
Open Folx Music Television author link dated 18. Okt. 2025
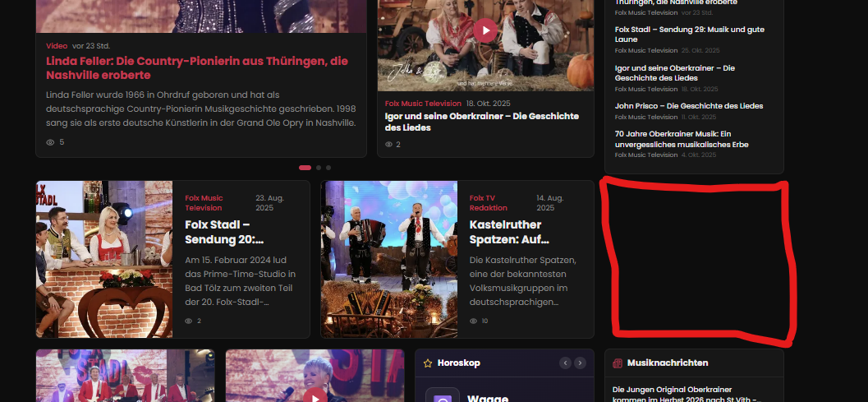click(x=423, y=104)
